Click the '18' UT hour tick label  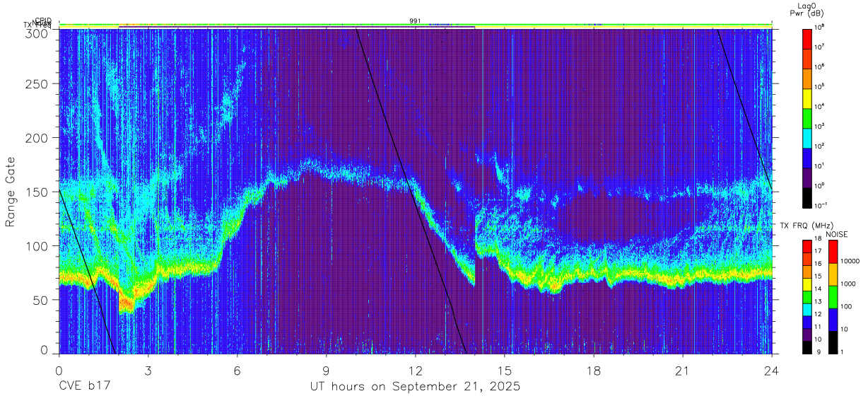594,371
